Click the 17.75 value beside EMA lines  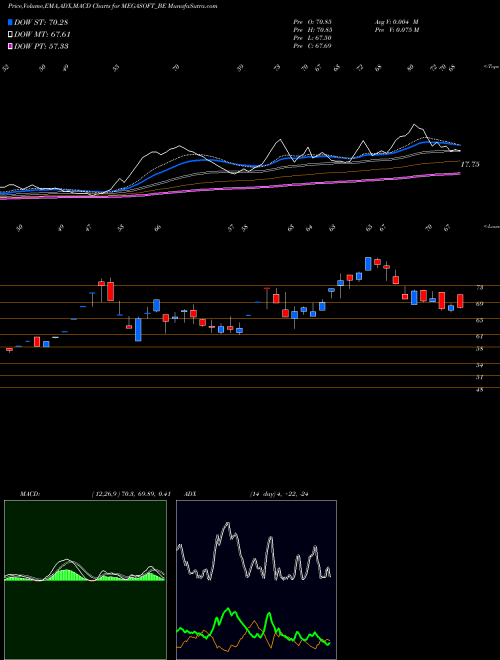[470, 165]
